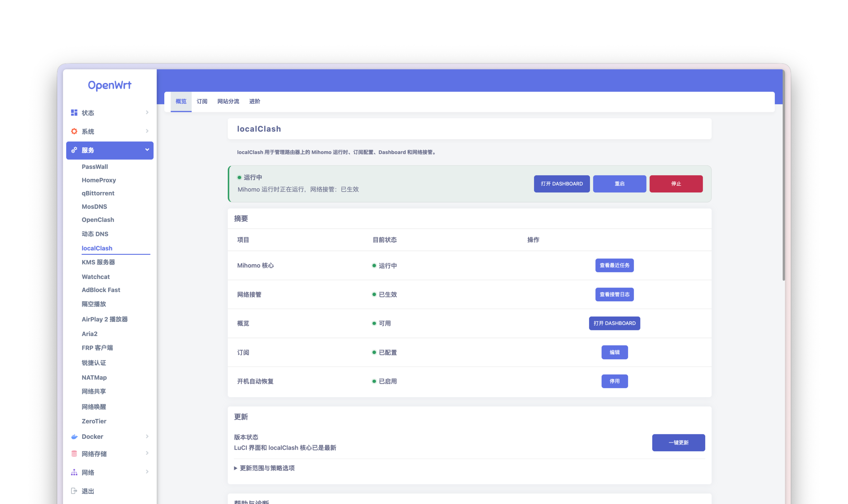Open OpenClash service page
The width and height of the screenshot is (848, 504).
tap(98, 220)
